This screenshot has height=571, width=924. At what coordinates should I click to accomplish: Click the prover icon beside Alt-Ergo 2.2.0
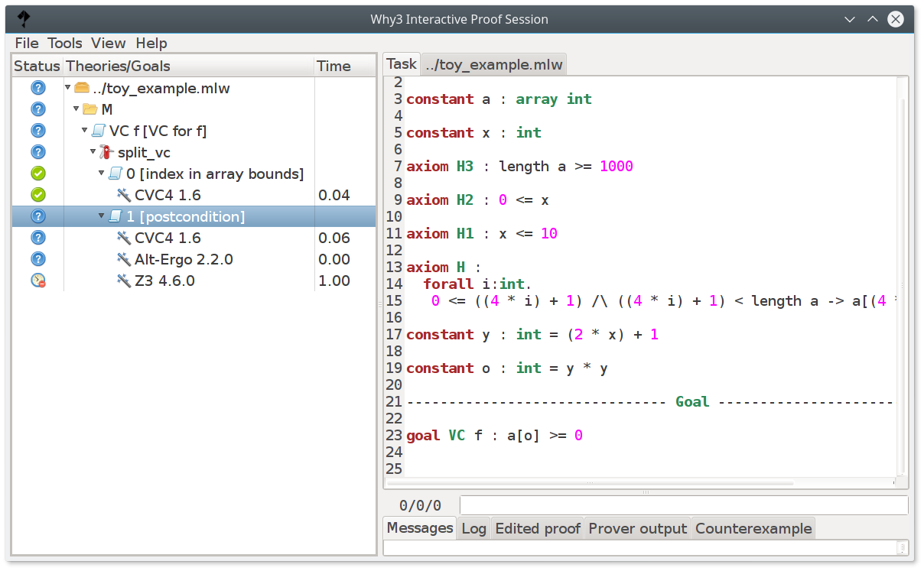pyautogui.click(x=124, y=259)
